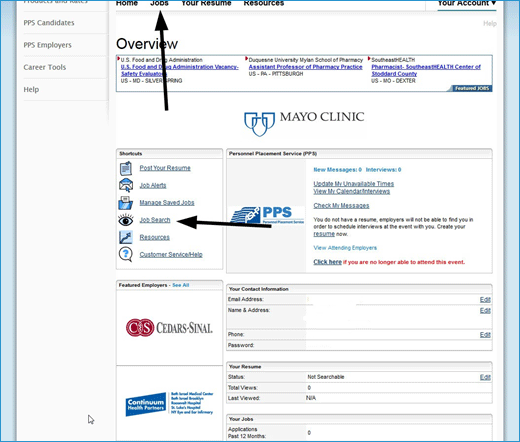Click the Continuum Health Partners logo
Image resolution: width=520 pixels, height=442 pixels.
[169, 404]
